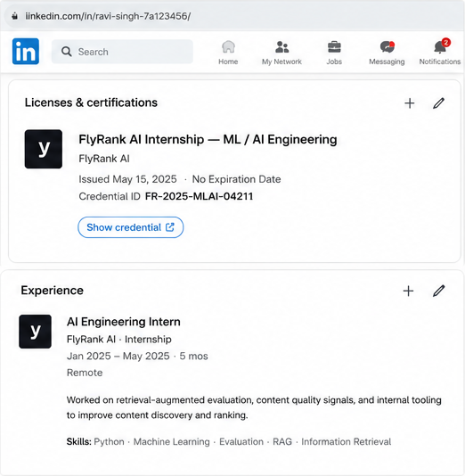Click the "Jobs" nav label
Screen dimensions: 465x476
334,62
